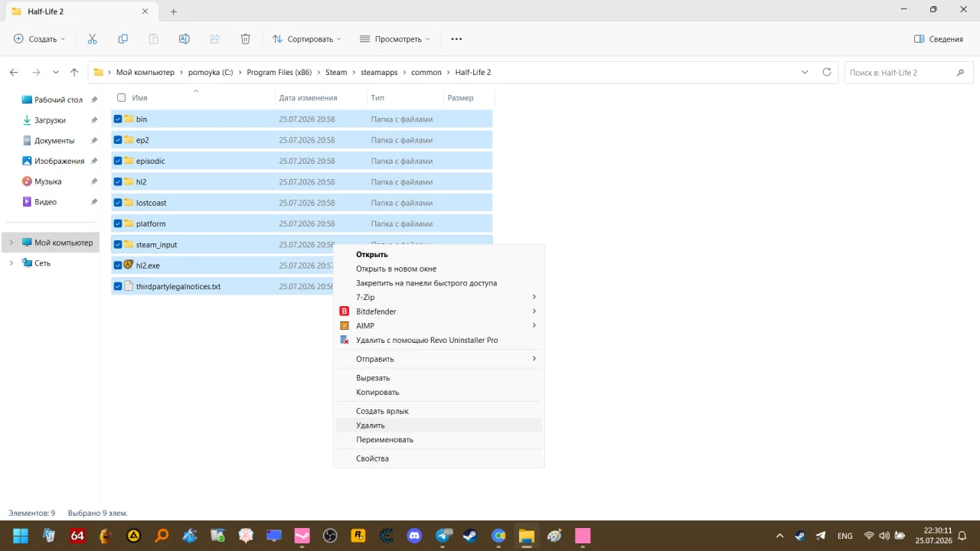The width and height of the screenshot is (980, 551).
Task: Click the thirdpartylegalnotices.txt file icon
Action: click(129, 286)
